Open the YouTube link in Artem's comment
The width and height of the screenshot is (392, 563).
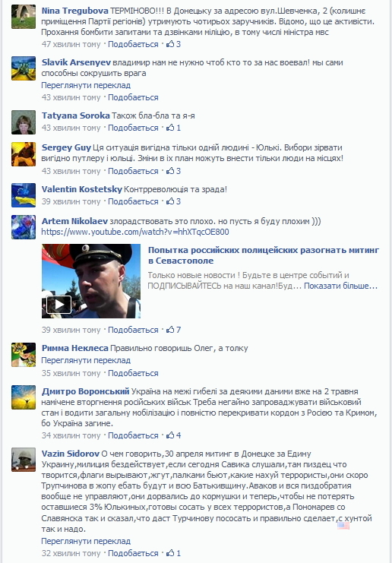pos(135,232)
